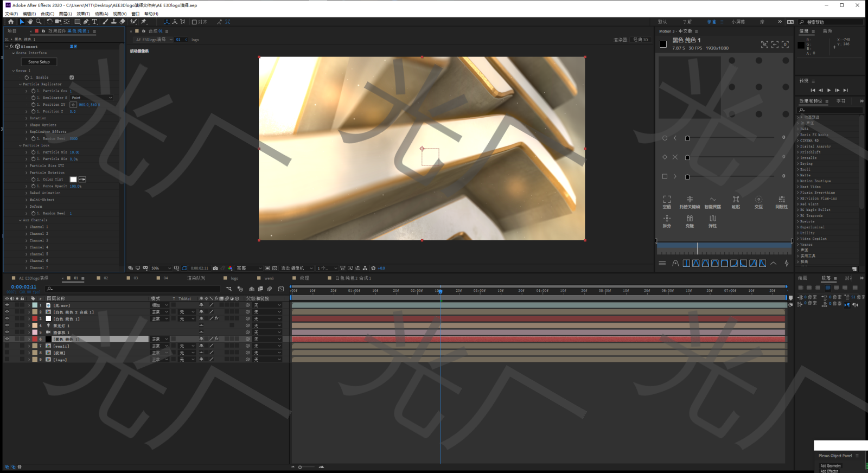Click the play button in Preview panel
868x473 pixels.
(828, 90)
